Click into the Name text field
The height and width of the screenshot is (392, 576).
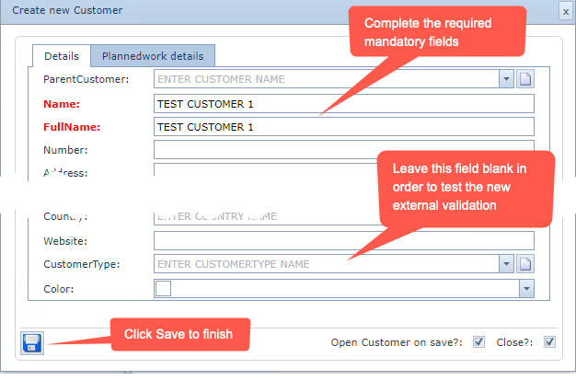click(343, 103)
